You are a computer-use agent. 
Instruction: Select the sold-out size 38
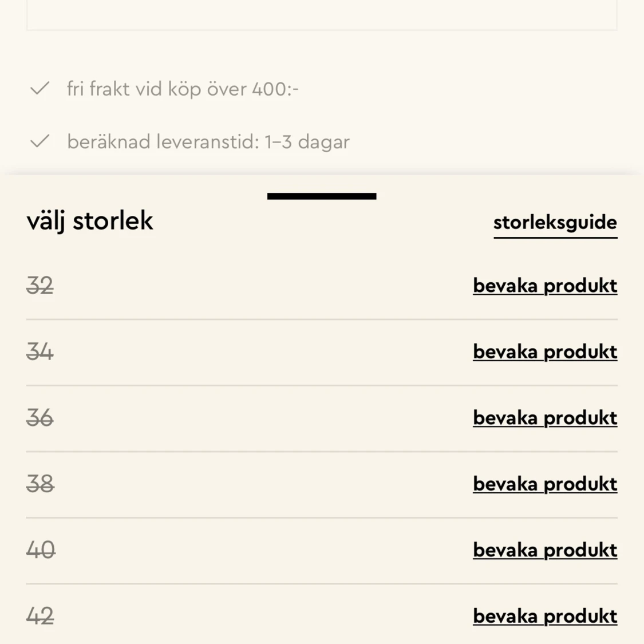pos(40,484)
